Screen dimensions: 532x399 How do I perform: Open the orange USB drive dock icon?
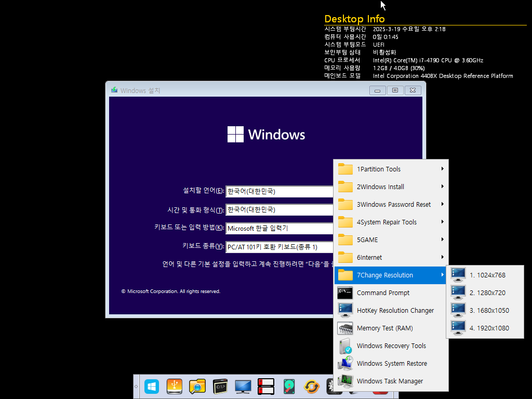click(x=175, y=387)
